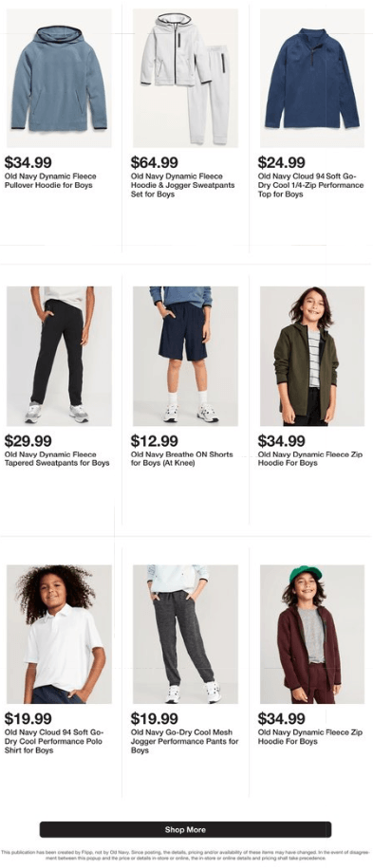Select Cloud 94 Performance Polo Shirt title
Viewport: 373px width, 868px height.
54,741
